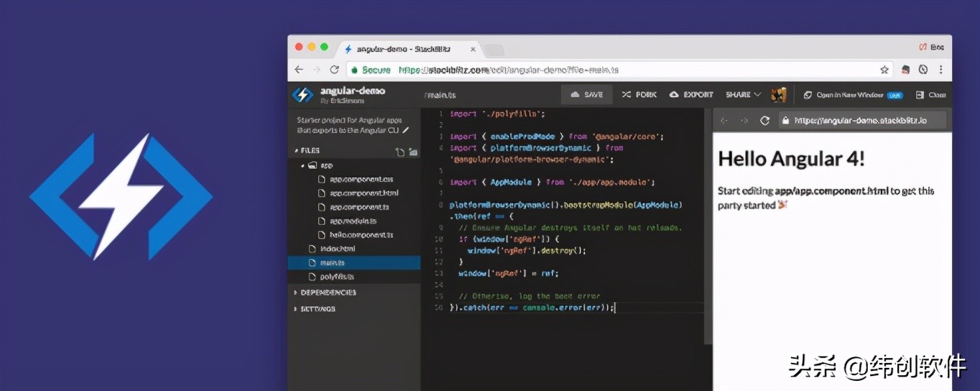Click the console.error catch line in editor
This screenshot has width=980, height=391.
pyautogui.click(x=532, y=308)
